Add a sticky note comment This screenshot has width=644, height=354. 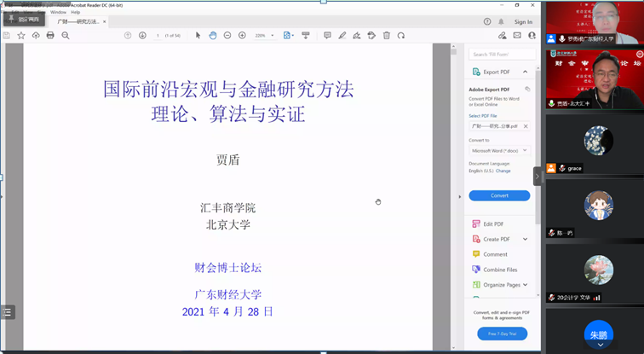pyautogui.click(x=327, y=35)
